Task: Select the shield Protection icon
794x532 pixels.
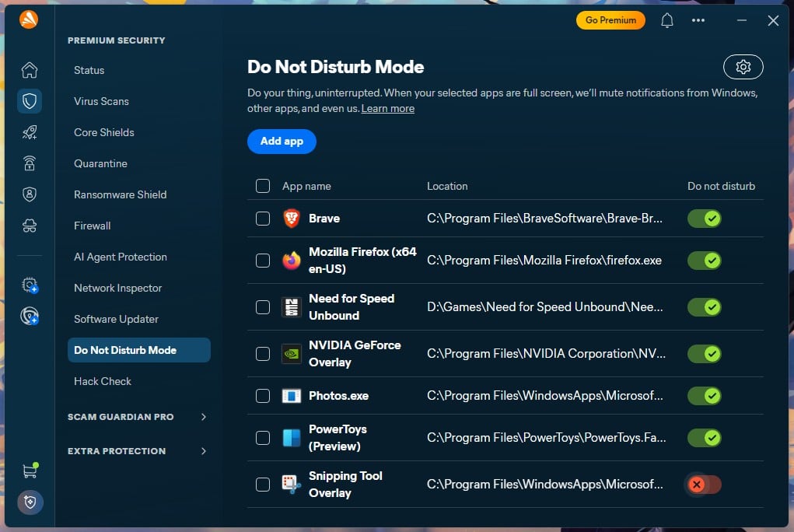Action: click(x=30, y=101)
